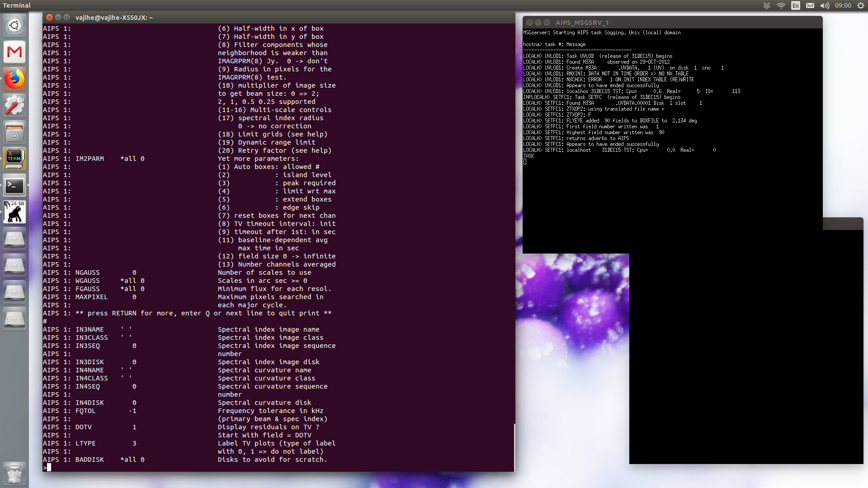Switch to the XTerm launcher icon
Image resolution: width=868 pixels, height=488 pixels.
[x=14, y=159]
